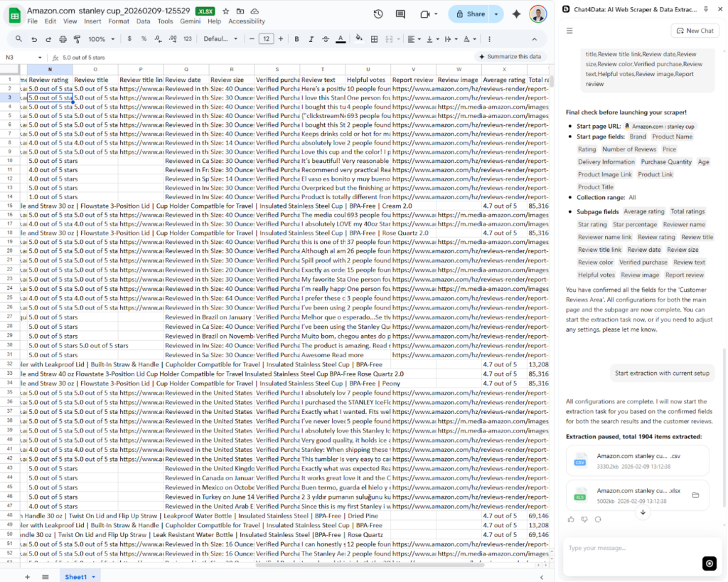728x582 pixels.
Task: Open the text color picker
Action: point(340,39)
